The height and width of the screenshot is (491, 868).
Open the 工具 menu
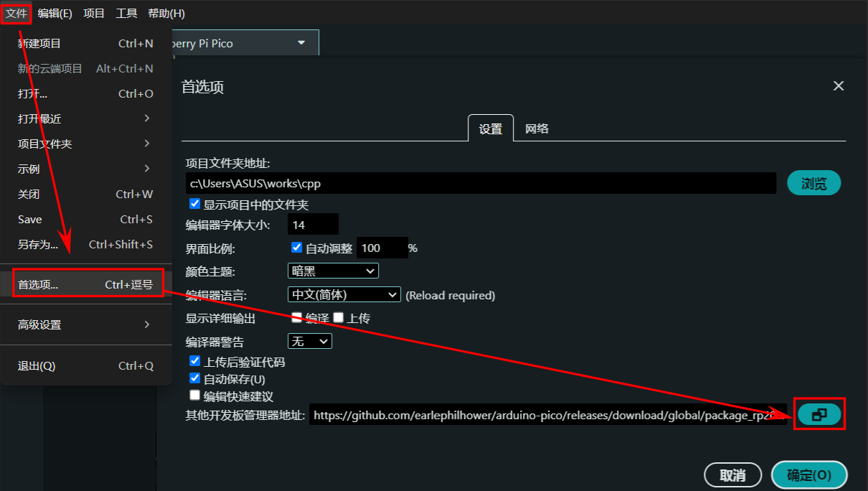point(126,13)
